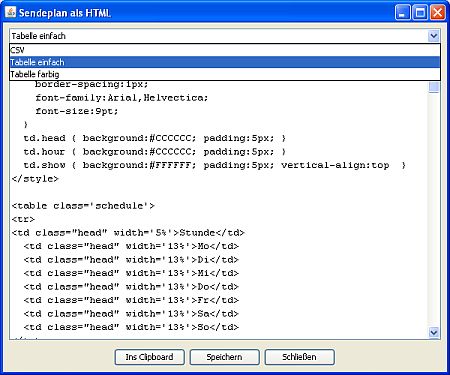Close the window with the red X
Image resolution: width=450 pixels, height=375 pixels.
[x=437, y=13]
